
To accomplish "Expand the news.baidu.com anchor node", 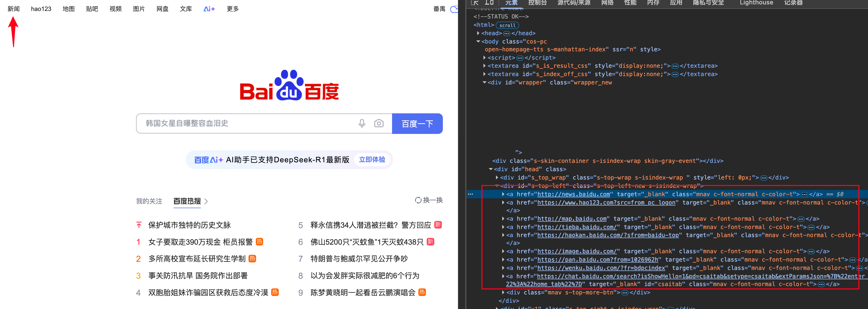I will pos(503,194).
